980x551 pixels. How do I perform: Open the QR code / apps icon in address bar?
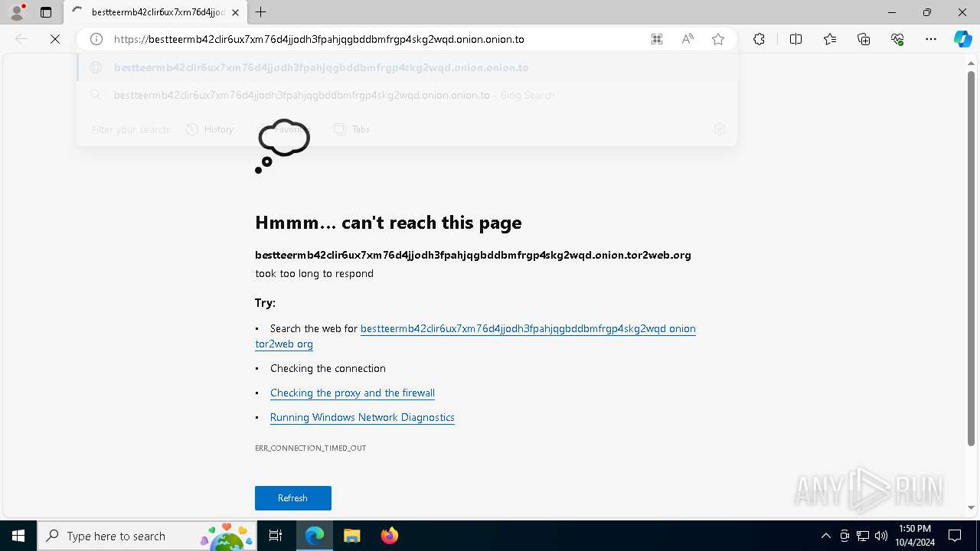pyautogui.click(x=657, y=39)
